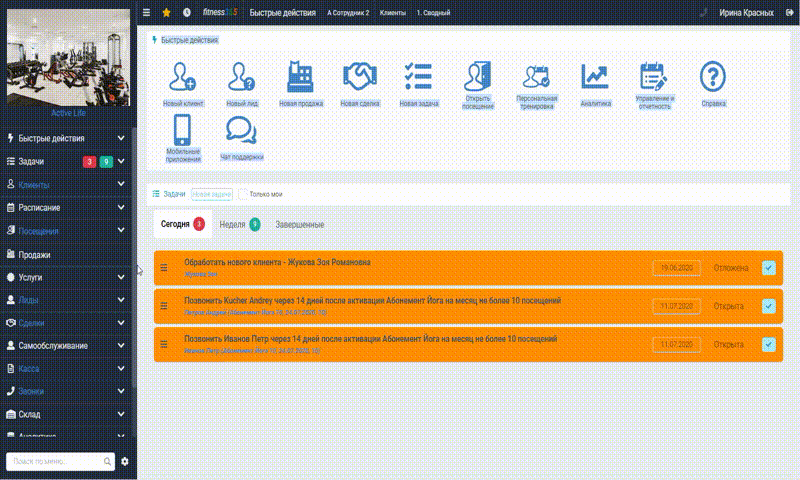This screenshot has width=800, height=480.
Task: Open Чат поддержки chat icon
Action: (x=241, y=132)
